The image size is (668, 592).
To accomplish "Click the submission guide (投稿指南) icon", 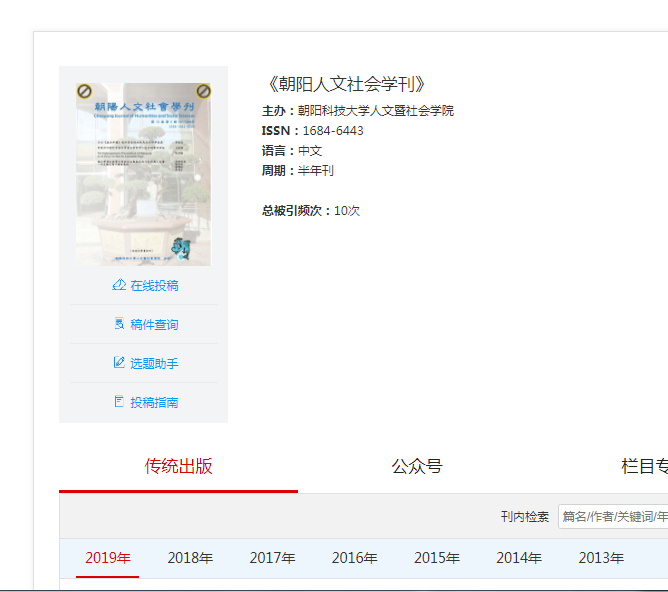I will [119, 402].
